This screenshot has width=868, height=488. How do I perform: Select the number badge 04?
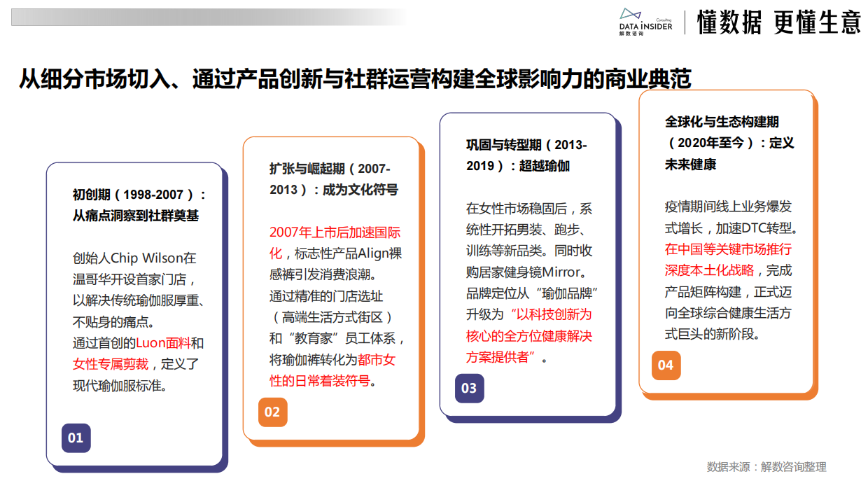click(666, 365)
